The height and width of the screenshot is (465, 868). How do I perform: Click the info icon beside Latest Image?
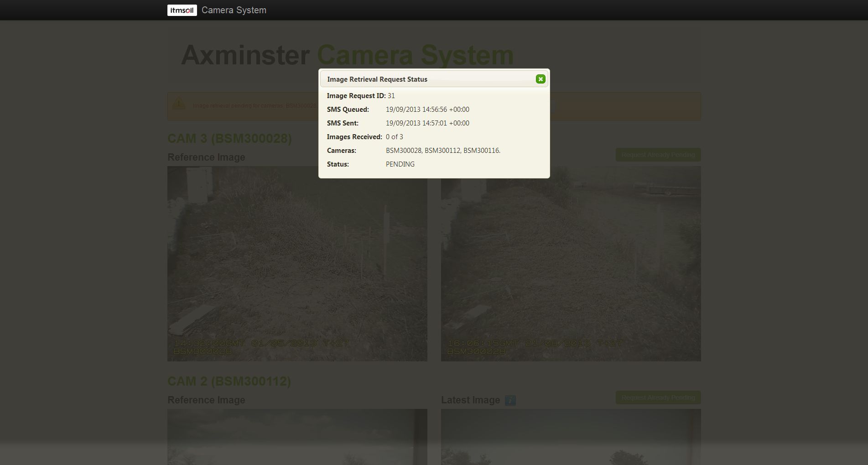coord(510,401)
